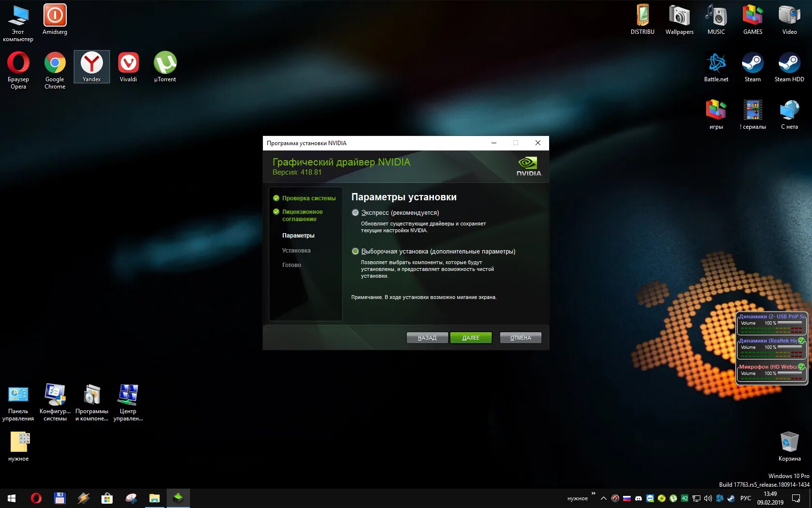
Task: Show hidden system tray icons
Action: click(604, 498)
